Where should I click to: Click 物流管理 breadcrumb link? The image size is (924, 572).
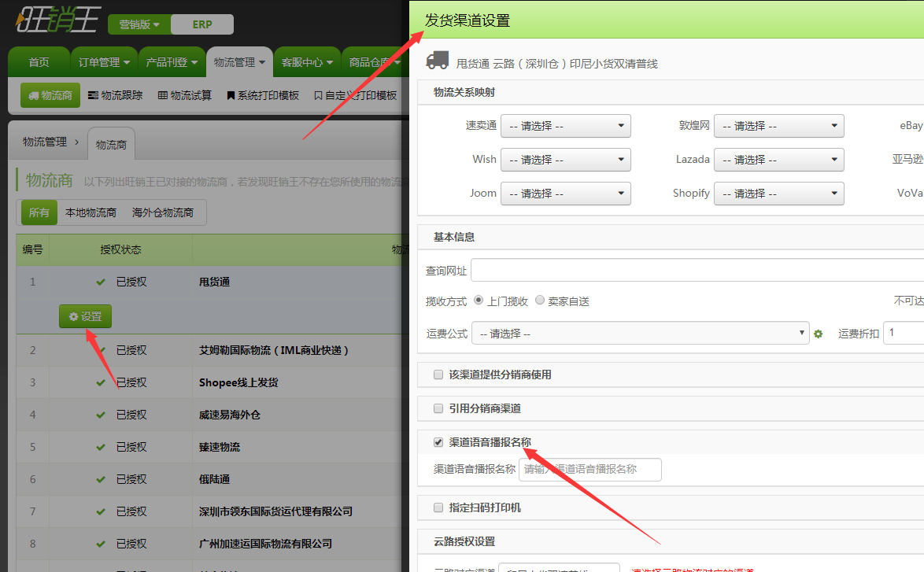[45, 142]
